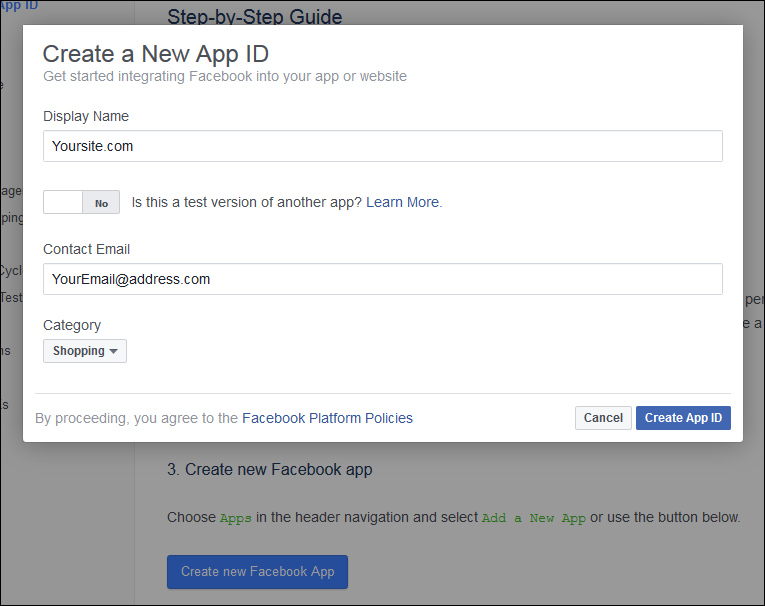This screenshot has height=606, width=765.
Task: Click the 'Create a New App ID' heading
Action: pyautogui.click(x=156, y=54)
